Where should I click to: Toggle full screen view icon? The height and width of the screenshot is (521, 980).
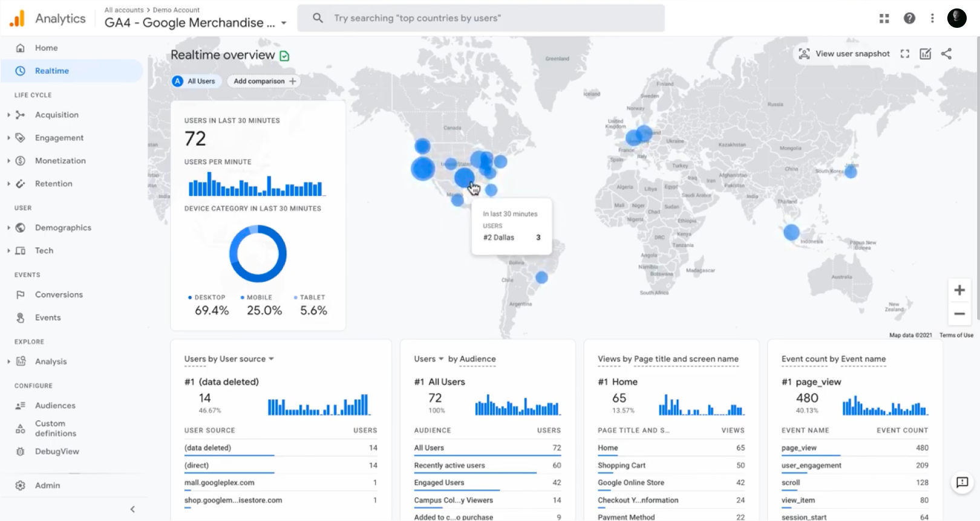pos(904,54)
